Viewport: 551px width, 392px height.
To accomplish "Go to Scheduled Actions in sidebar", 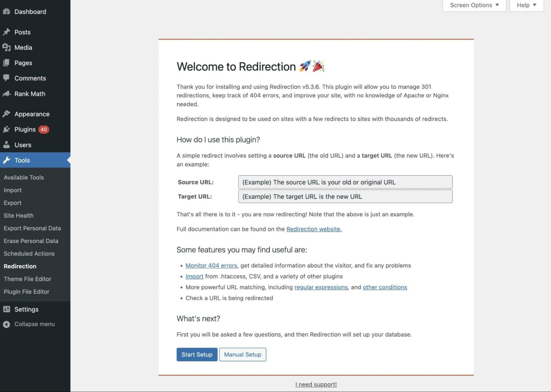I will 29,253.
